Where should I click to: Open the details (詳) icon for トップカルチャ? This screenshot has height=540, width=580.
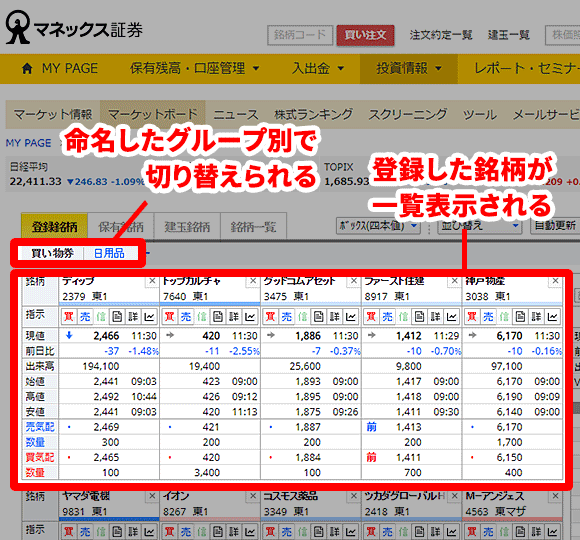(x=234, y=317)
